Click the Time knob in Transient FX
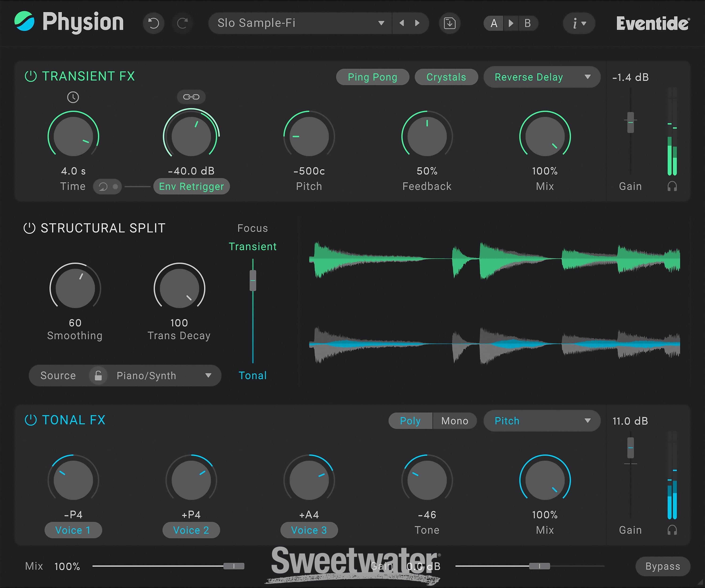This screenshot has width=705, height=588. (x=73, y=136)
